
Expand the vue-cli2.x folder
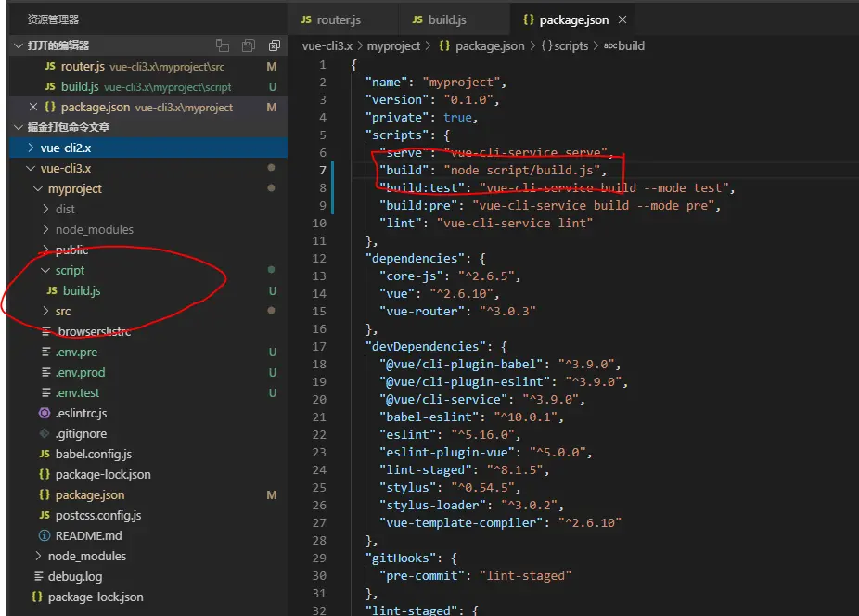pos(31,148)
